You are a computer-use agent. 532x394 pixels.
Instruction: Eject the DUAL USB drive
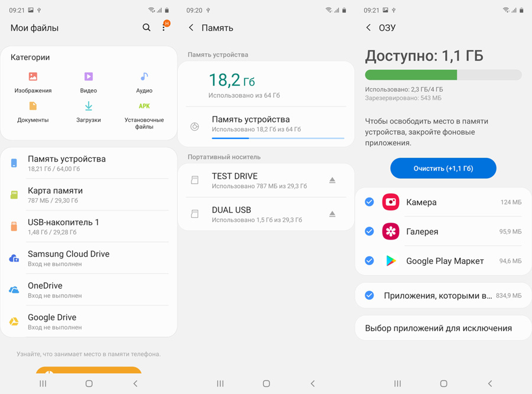(x=332, y=214)
